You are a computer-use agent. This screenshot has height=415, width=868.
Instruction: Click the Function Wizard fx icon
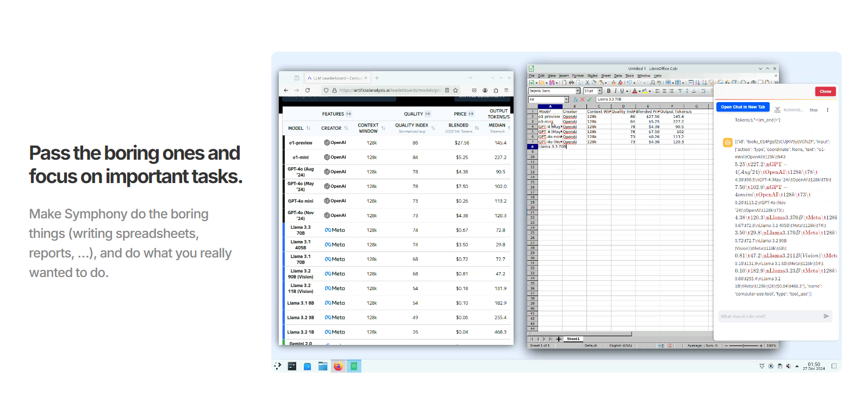coord(576,99)
